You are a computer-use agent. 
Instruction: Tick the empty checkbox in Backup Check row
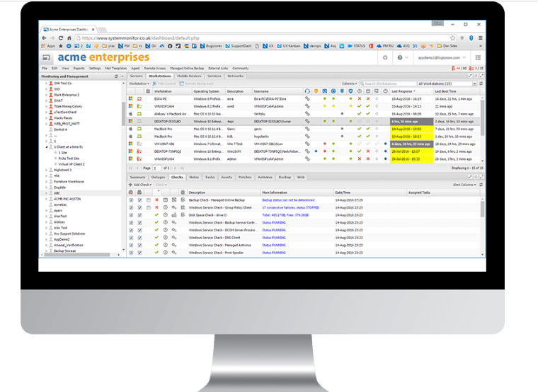tap(148, 200)
